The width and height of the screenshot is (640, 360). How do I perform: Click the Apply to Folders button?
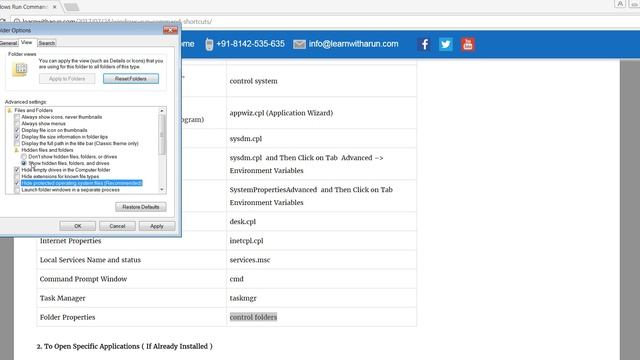tap(67, 79)
